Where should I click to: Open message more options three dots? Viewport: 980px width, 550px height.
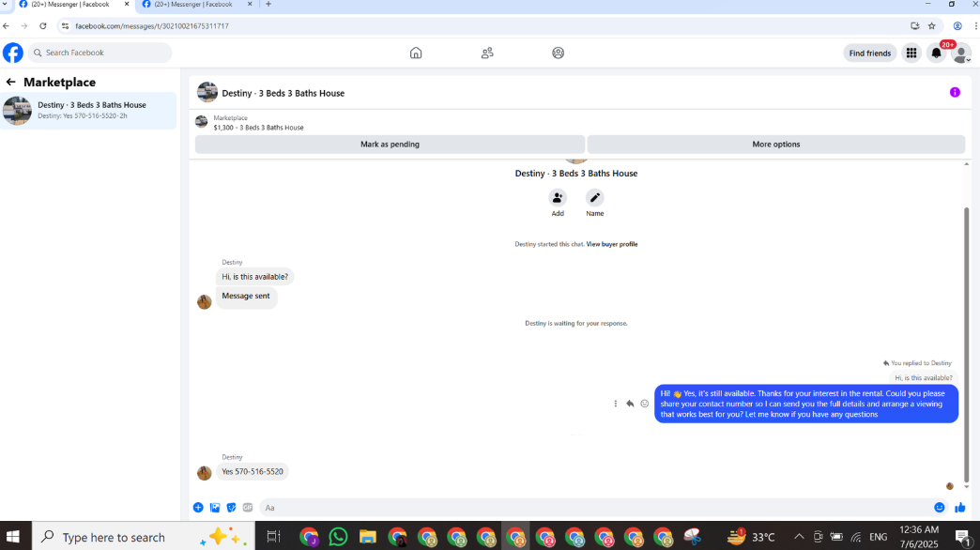click(615, 404)
